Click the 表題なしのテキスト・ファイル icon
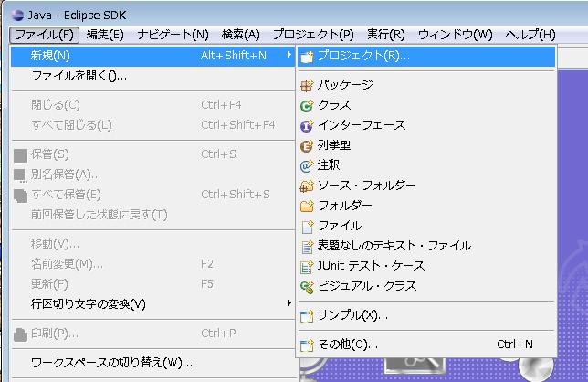The width and height of the screenshot is (588, 382). point(307,247)
